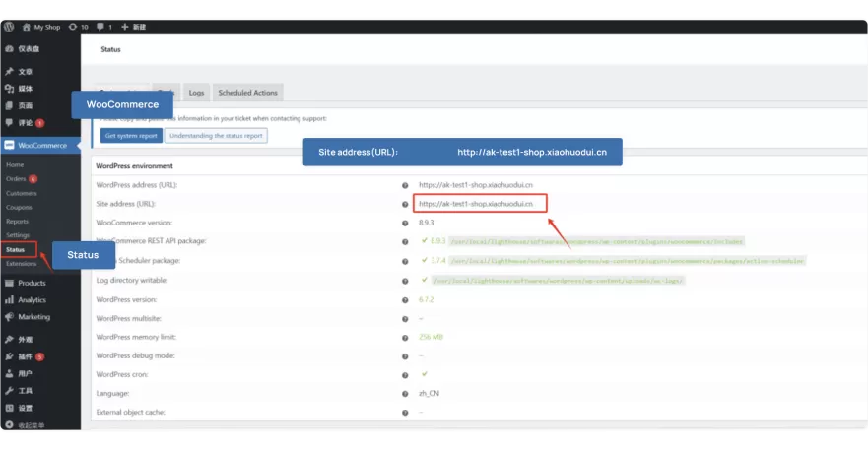Open the updates indicator showing 10
This screenshot has width=868, height=450.
pyautogui.click(x=78, y=27)
